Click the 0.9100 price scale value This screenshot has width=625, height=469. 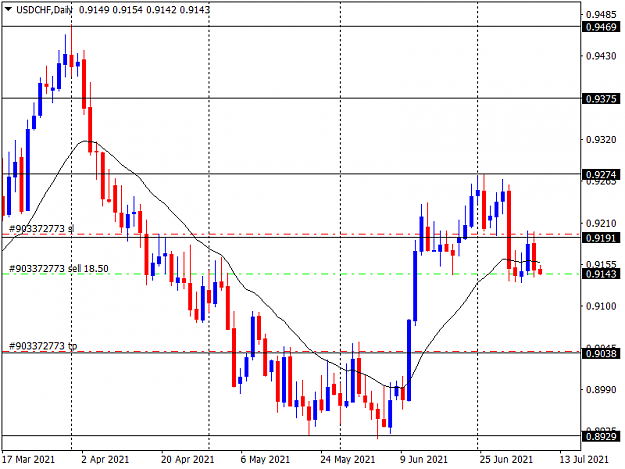[x=601, y=306]
